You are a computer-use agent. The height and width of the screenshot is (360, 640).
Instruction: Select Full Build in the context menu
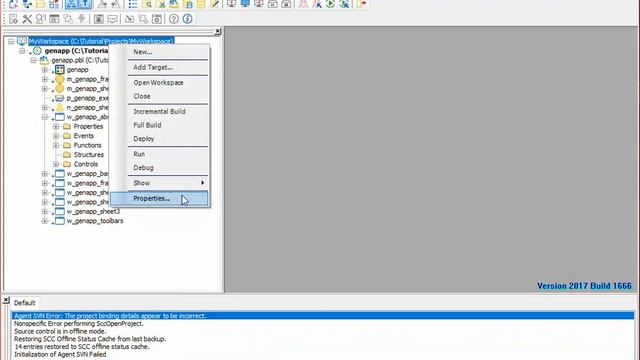point(160,125)
